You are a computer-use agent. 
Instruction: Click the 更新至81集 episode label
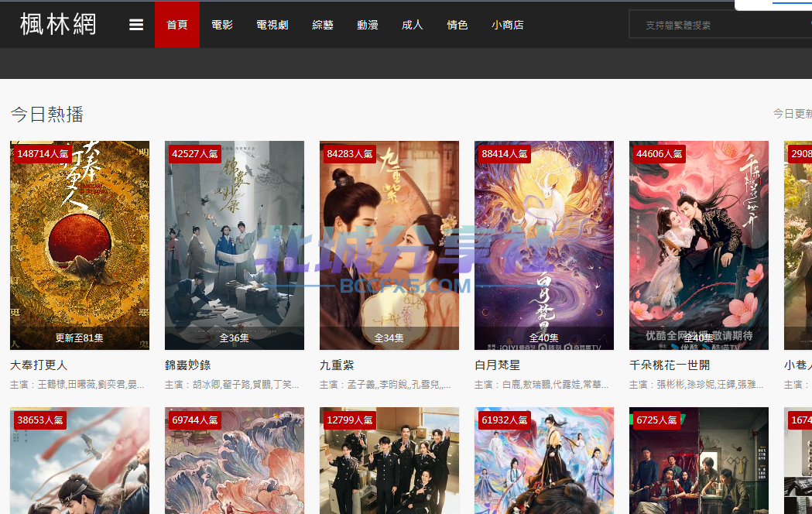point(80,338)
